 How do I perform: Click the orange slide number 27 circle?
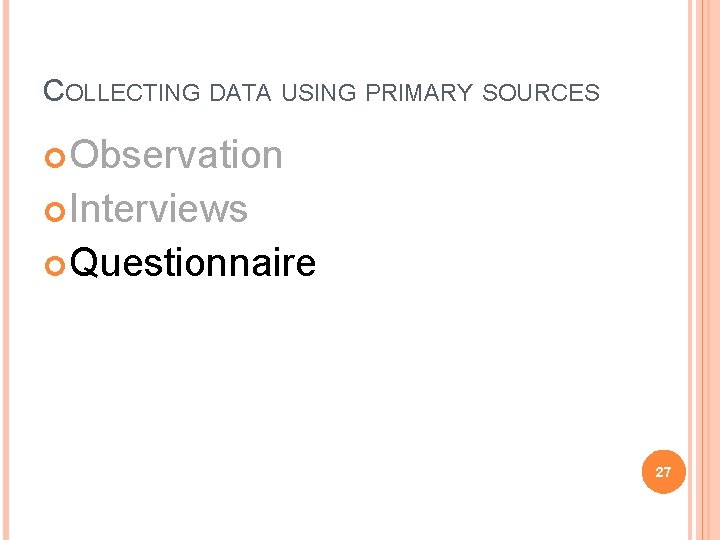coord(663,472)
